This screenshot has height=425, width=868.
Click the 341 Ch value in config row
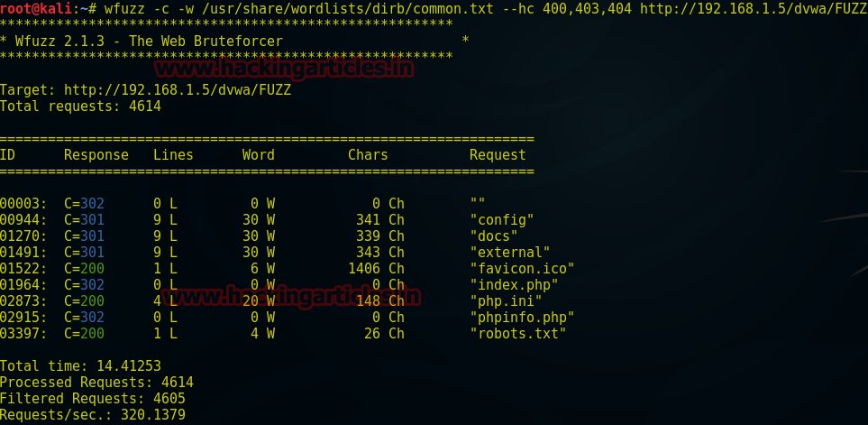point(380,220)
